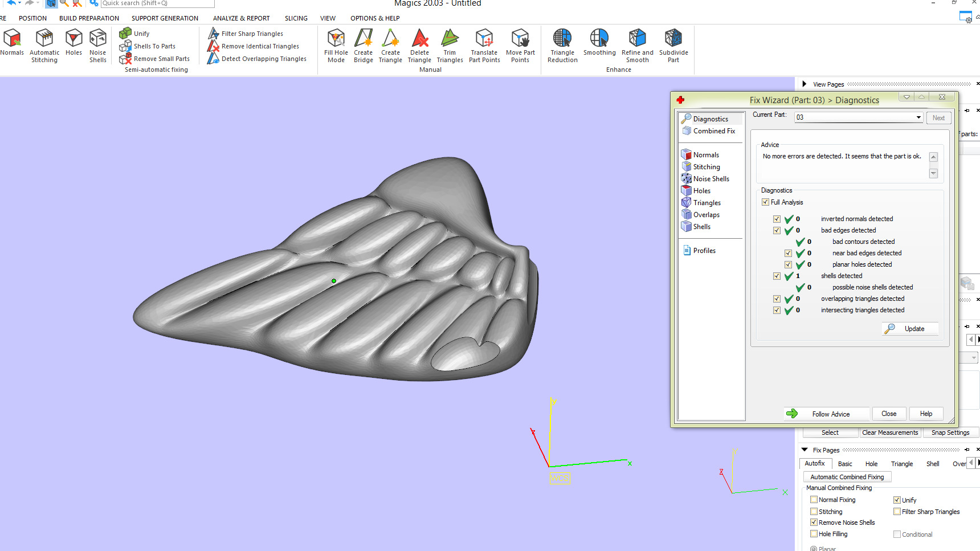Toggle intersecting triangles detected checkbox
This screenshot has height=551, width=980.
click(777, 310)
